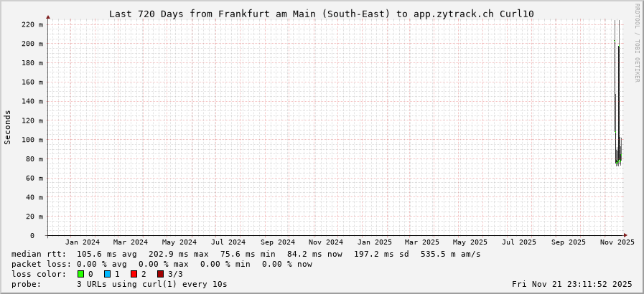Click the green loss color swatch for 0

(80, 274)
